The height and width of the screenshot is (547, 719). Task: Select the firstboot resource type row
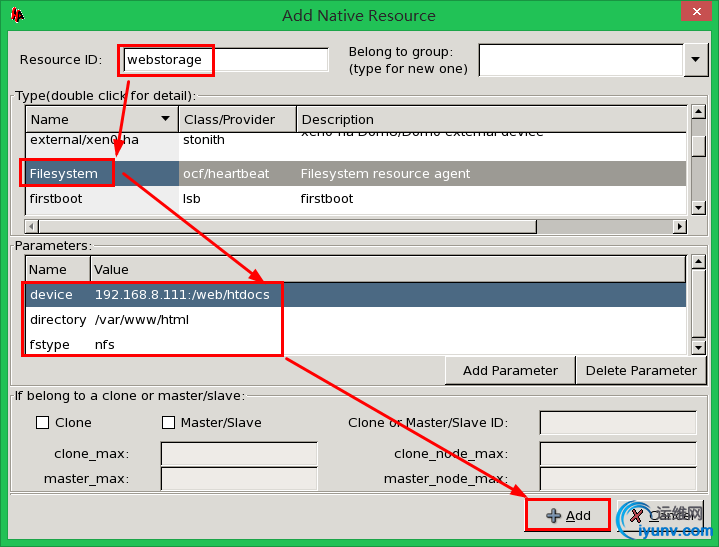356,199
